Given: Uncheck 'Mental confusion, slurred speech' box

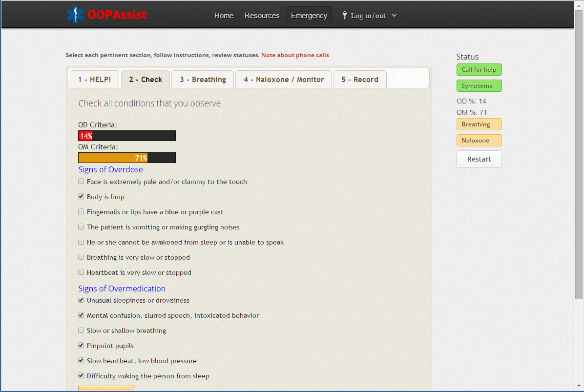Looking at the screenshot, I should (x=81, y=315).
